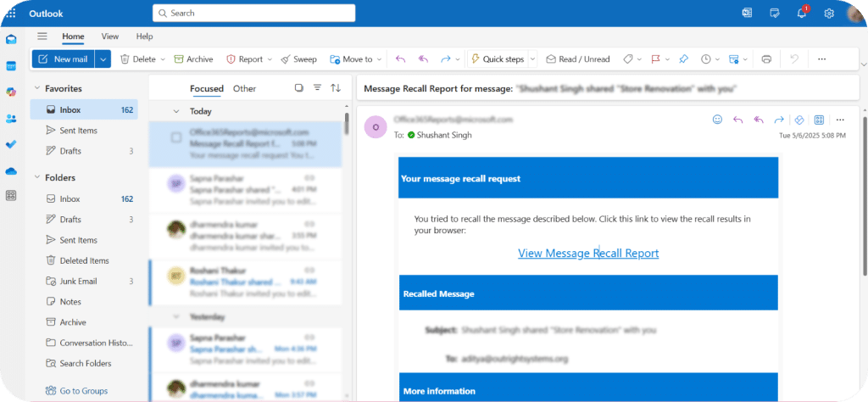
Task: Pin the message with ribbon pin icon
Action: click(684, 59)
